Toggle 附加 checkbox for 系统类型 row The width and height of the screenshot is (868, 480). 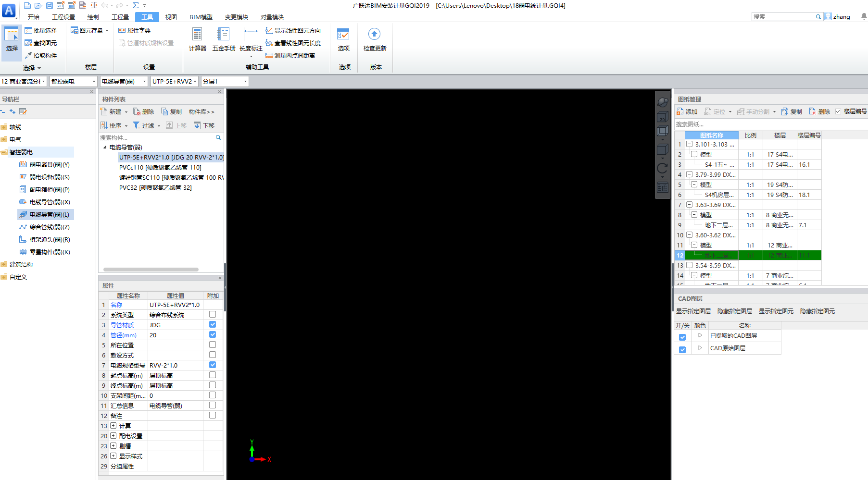click(x=213, y=314)
